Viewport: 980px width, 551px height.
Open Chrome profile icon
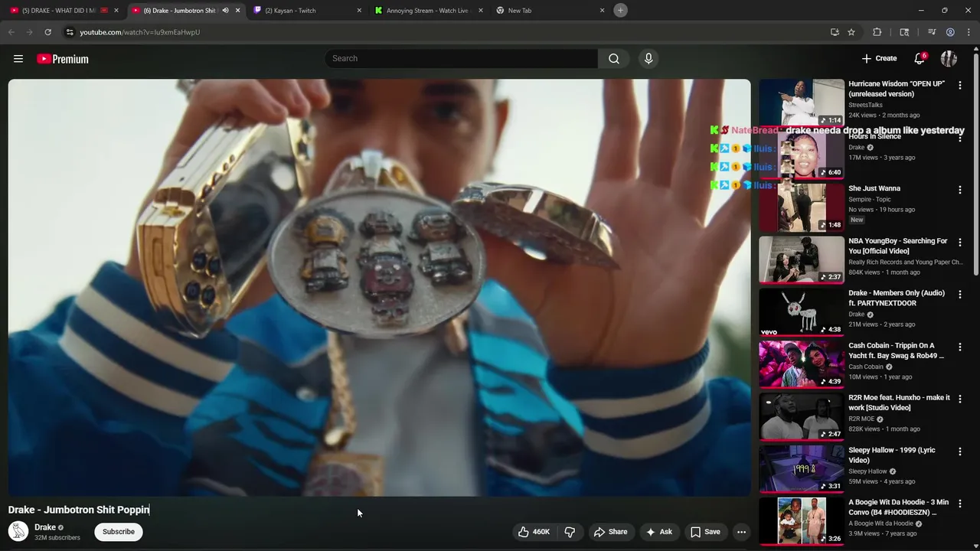click(x=950, y=32)
